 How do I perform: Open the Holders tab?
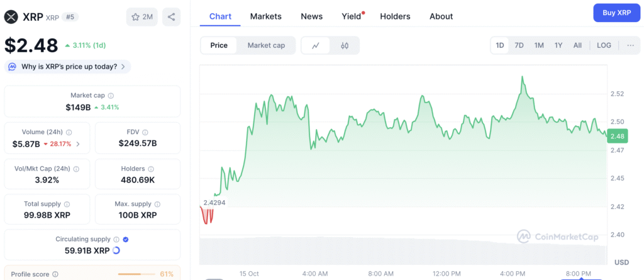click(395, 16)
